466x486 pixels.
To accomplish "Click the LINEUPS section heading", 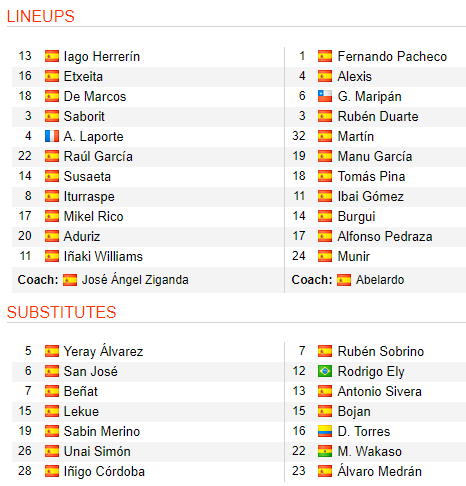I will (x=40, y=16).
